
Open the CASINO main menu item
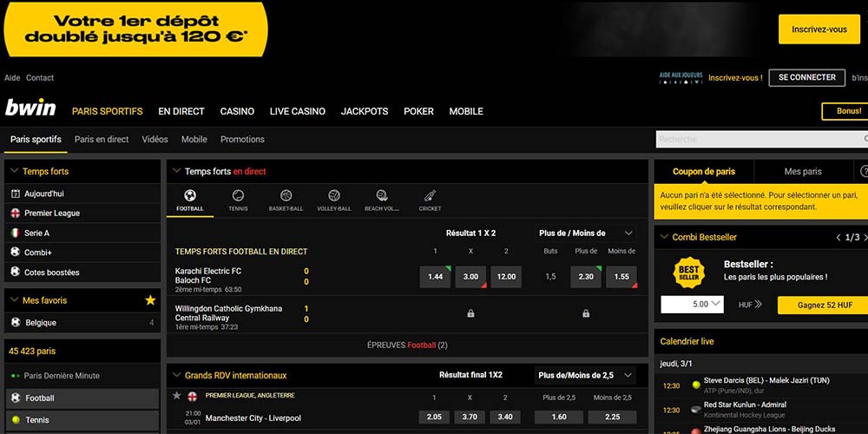tap(237, 111)
